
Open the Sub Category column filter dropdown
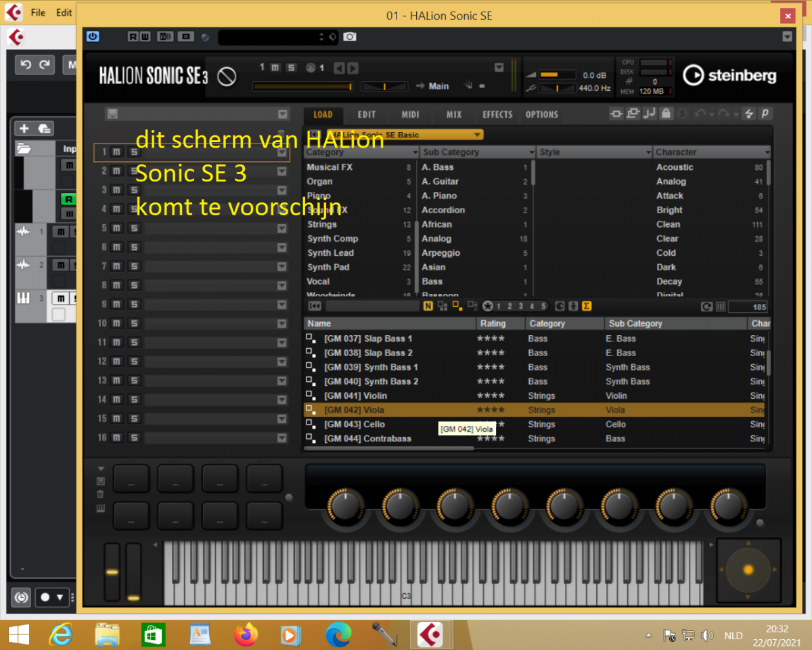[x=531, y=152]
